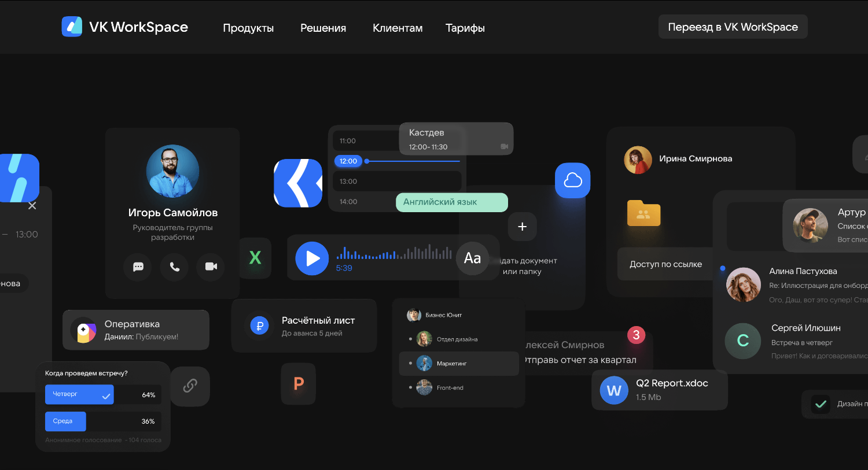Play the voice message
Image resolution: width=868 pixels, height=470 pixels.
click(x=312, y=258)
